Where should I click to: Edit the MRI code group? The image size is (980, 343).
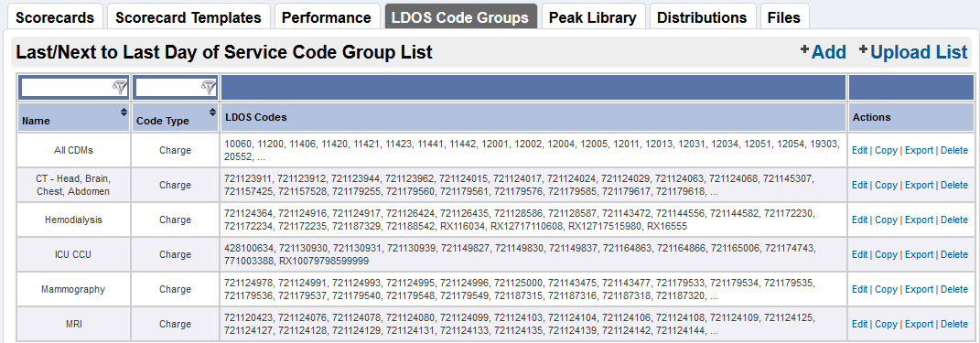859,325
